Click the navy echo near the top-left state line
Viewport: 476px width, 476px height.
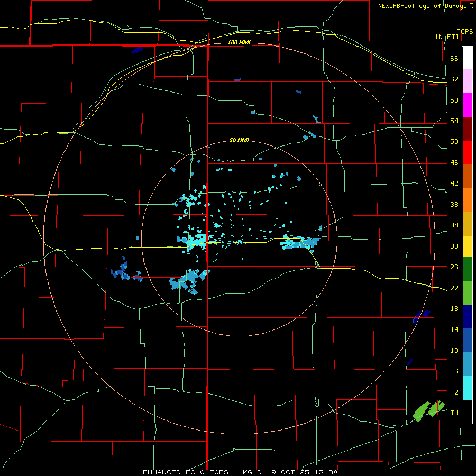tap(137, 50)
